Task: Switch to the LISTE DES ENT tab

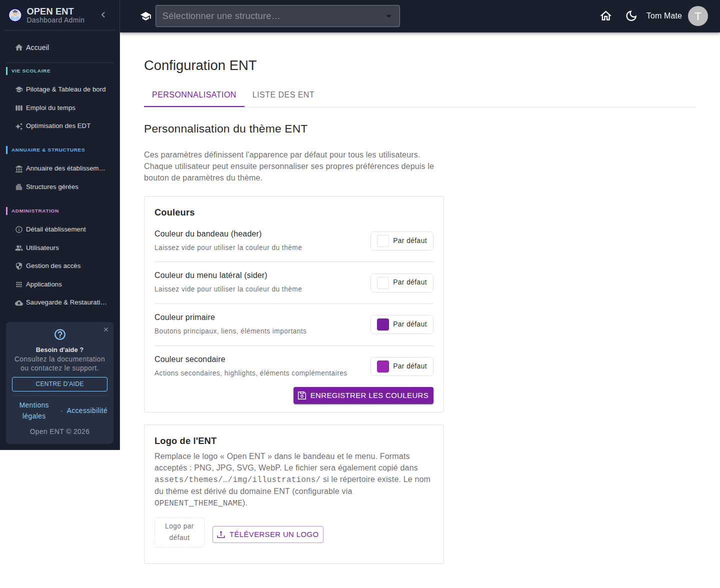Action: 283,95
